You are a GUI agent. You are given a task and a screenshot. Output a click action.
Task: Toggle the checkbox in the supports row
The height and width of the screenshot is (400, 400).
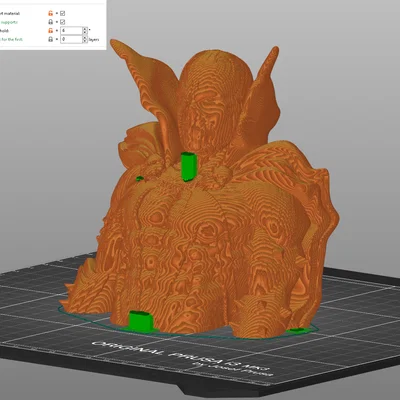click(x=63, y=22)
